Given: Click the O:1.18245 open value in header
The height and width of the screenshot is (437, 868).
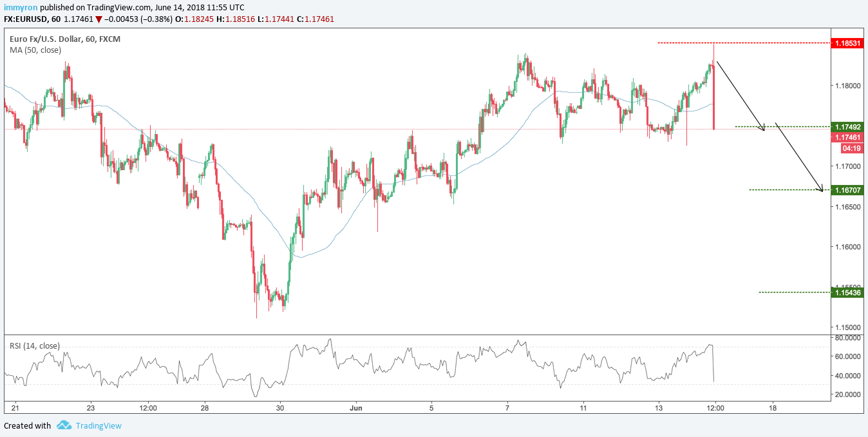Looking at the screenshot, I should [x=194, y=20].
